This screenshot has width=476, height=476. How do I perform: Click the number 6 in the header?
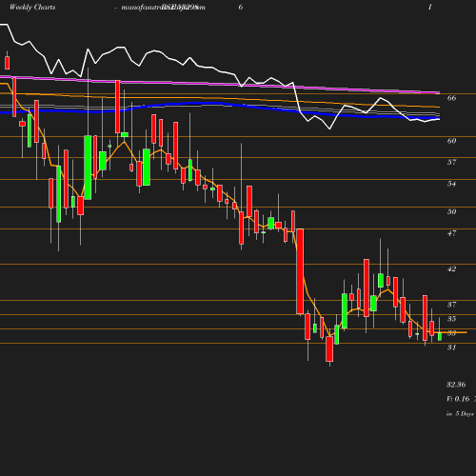pyautogui.click(x=241, y=7)
